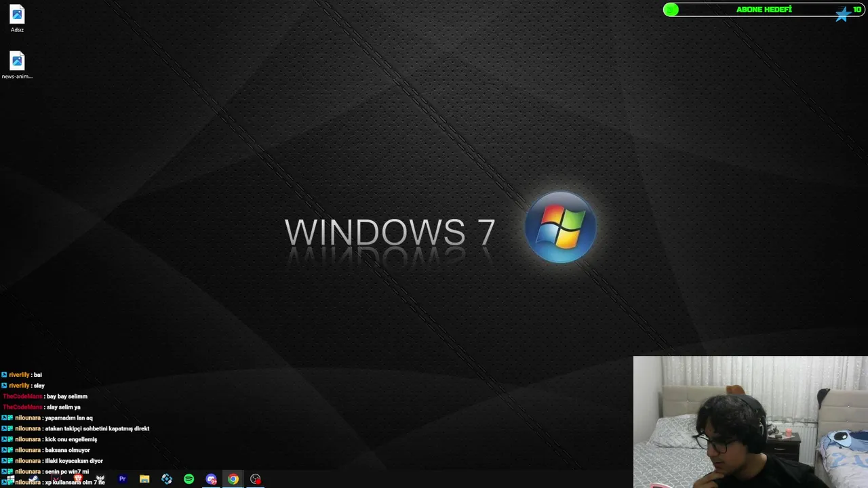Viewport: 868px width, 488px height.
Task: Click chat message 'bay bay selimm'
Action: pos(67,396)
